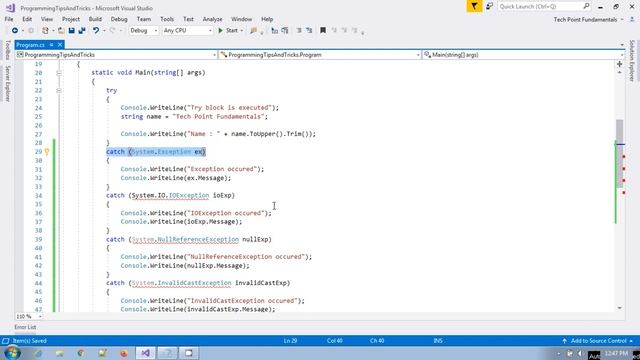This screenshot has height=360, width=640.
Task: Open the View menu
Action: tap(47, 19)
